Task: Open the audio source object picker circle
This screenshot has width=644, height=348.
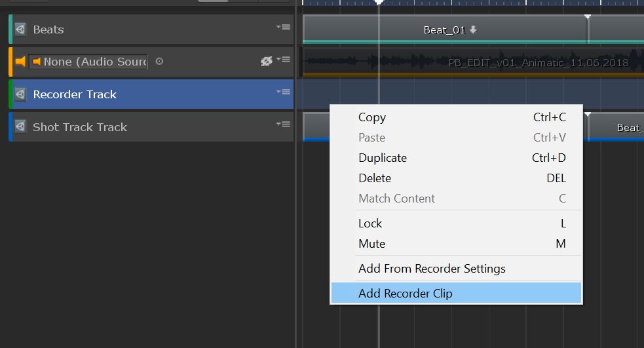Action: click(x=159, y=62)
